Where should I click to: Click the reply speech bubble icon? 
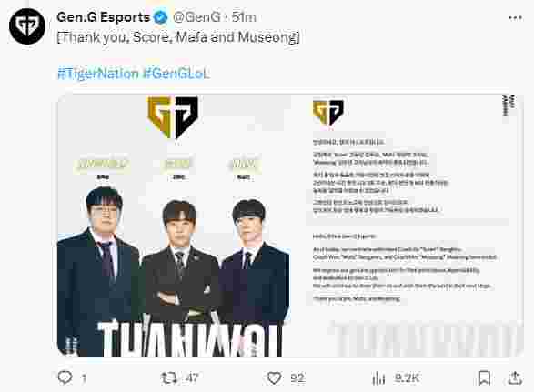65,377
